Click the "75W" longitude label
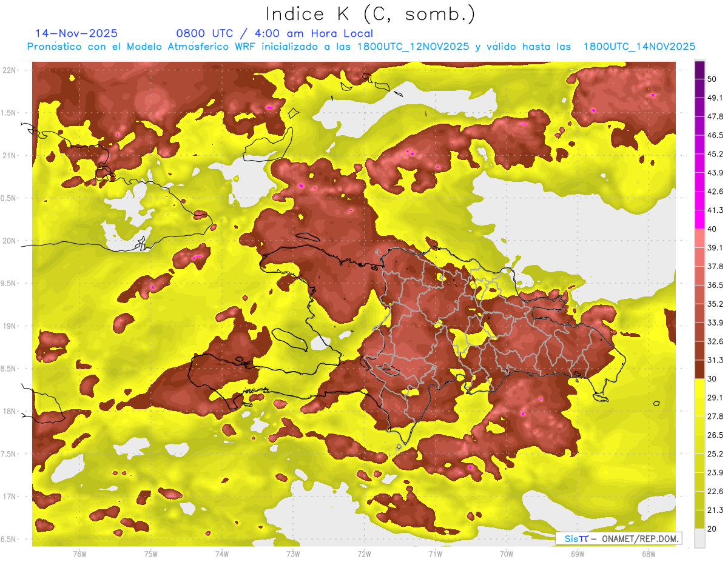 point(150,554)
